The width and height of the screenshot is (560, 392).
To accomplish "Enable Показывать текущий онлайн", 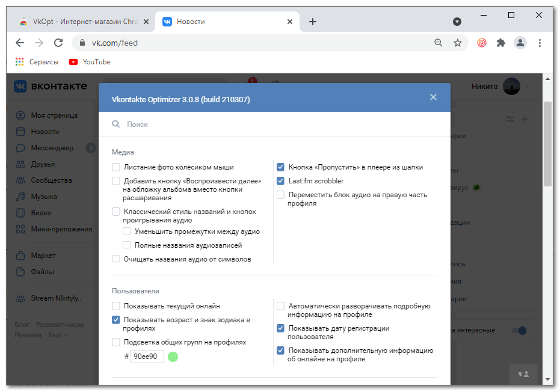I will click(x=115, y=306).
